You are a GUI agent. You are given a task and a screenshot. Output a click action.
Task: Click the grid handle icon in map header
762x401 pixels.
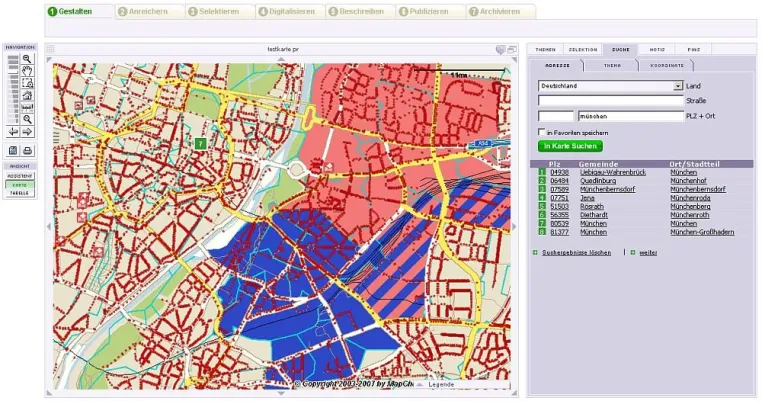[51, 49]
